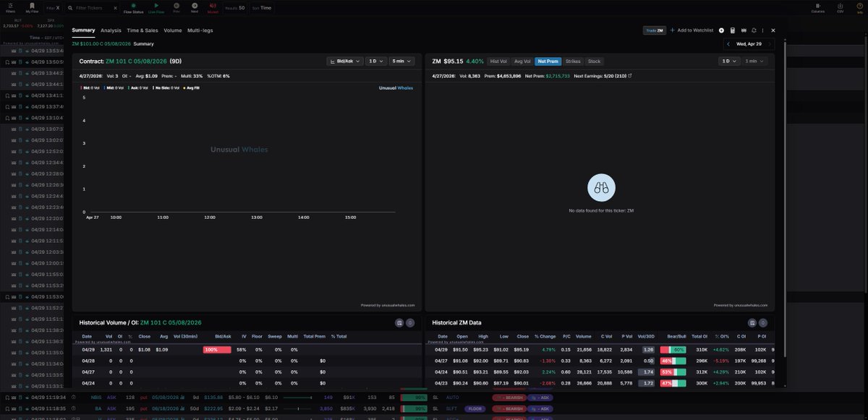Open the Results 50 selector
The width and height of the screenshot is (868, 420).
pyautogui.click(x=236, y=8)
